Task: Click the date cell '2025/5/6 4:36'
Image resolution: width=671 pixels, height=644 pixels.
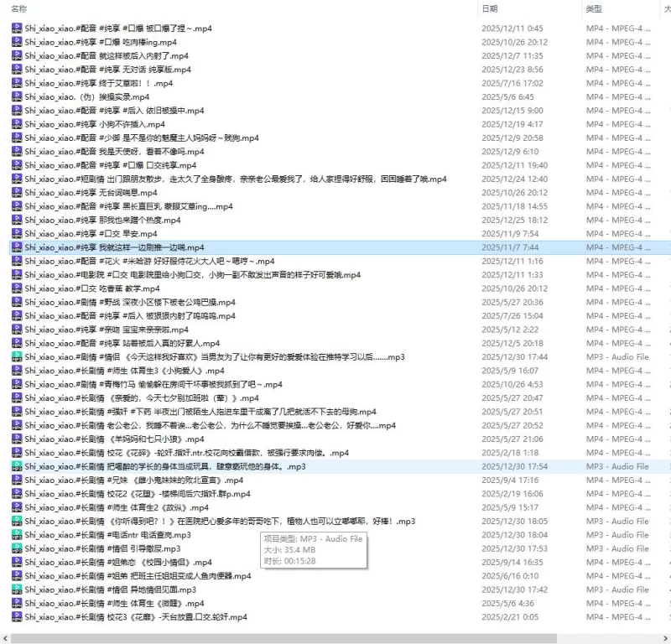Action: pos(508,604)
